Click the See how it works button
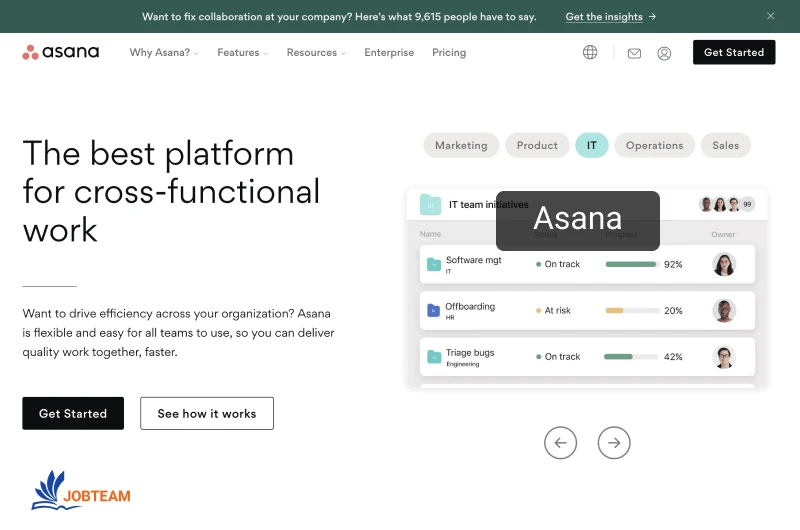The image size is (800, 530). (207, 413)
